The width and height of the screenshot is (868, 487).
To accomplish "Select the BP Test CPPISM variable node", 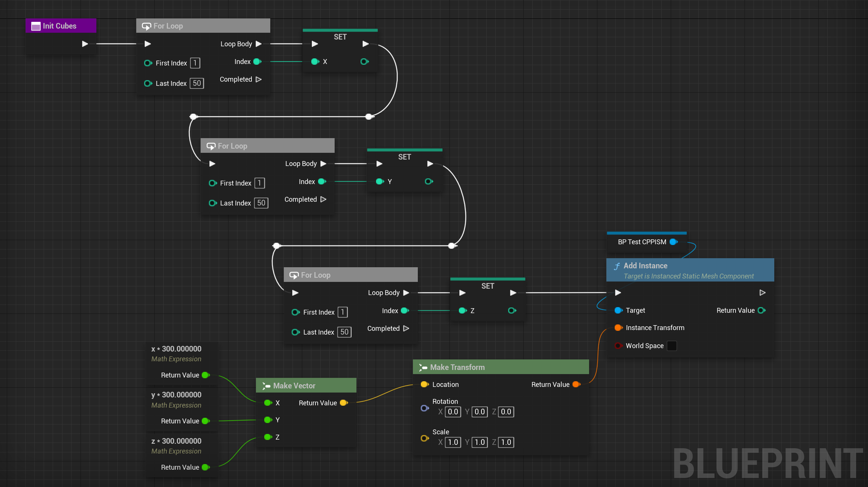I will [x=642, y=242].
